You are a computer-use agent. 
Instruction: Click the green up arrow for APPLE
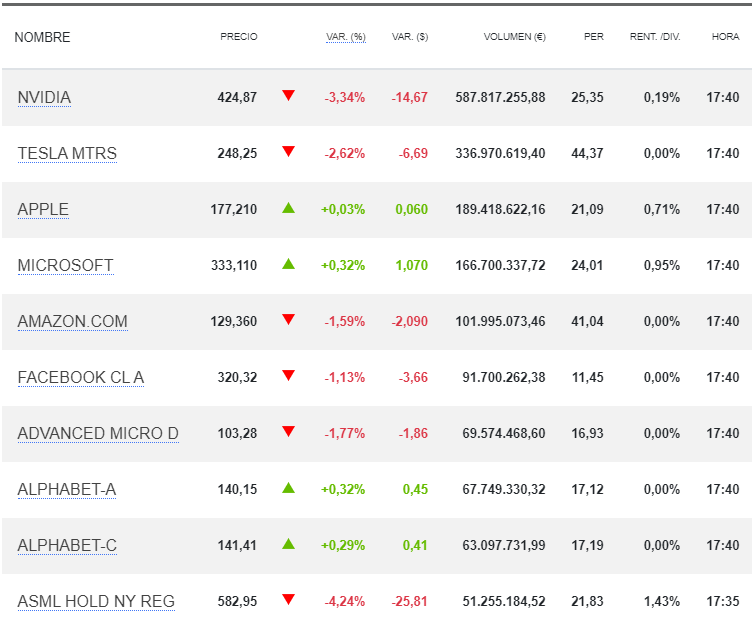pyautogui.click(x=288, y=208)
